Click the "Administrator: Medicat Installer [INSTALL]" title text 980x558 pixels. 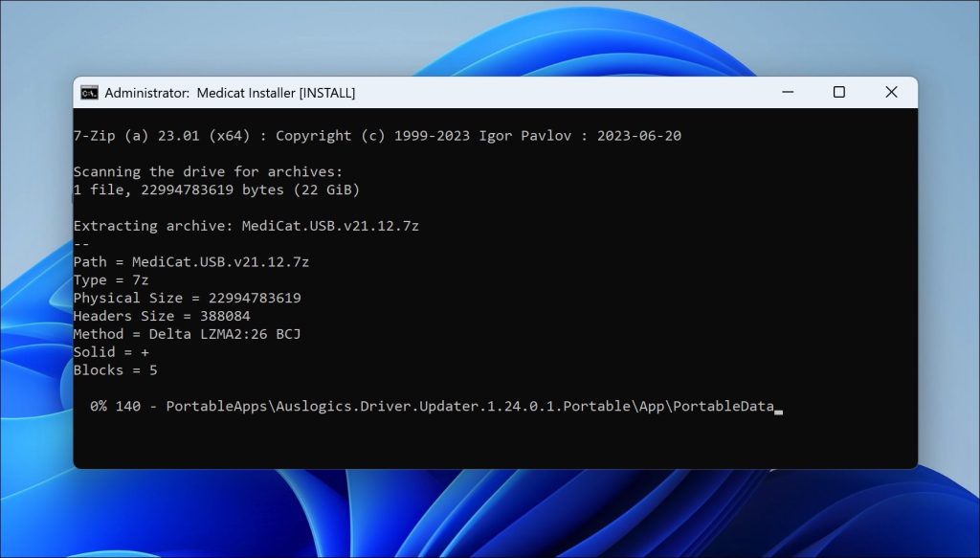[230, 93]
